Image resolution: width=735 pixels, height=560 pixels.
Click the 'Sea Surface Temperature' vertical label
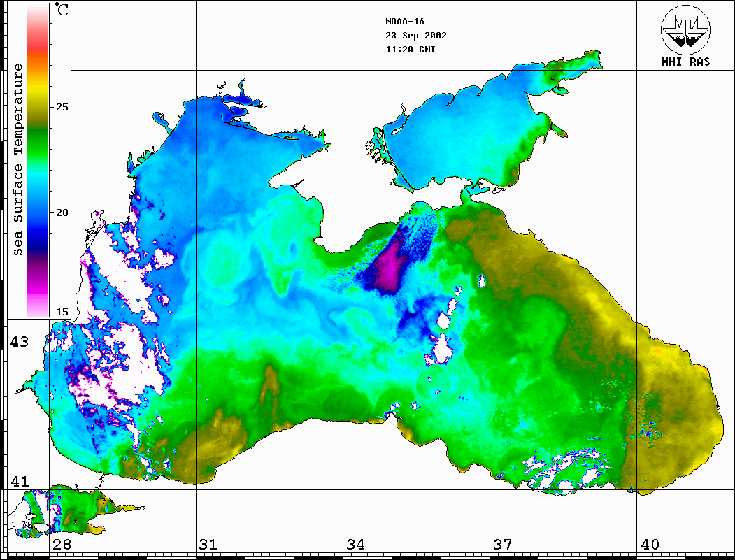coord(17,159)
